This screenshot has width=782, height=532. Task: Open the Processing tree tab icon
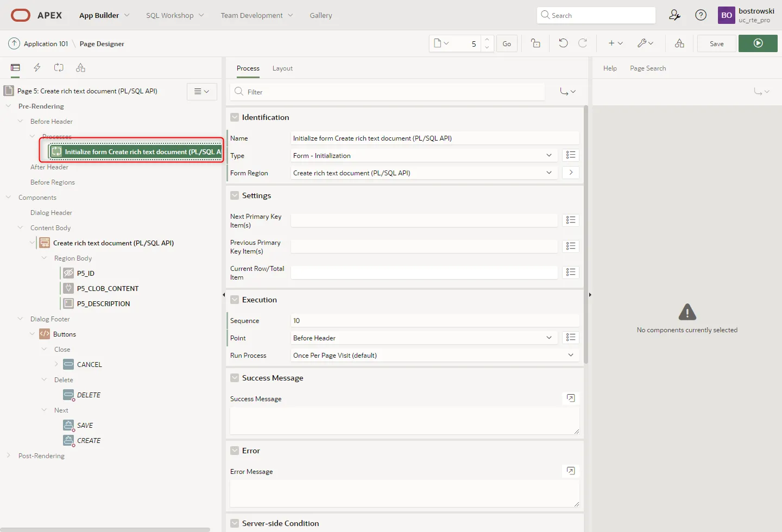[59, 68]
